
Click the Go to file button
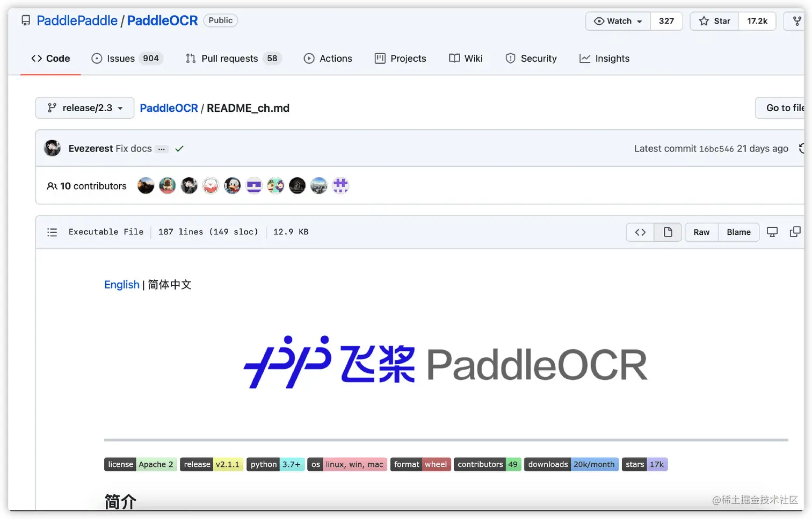(x=781, y=108)
